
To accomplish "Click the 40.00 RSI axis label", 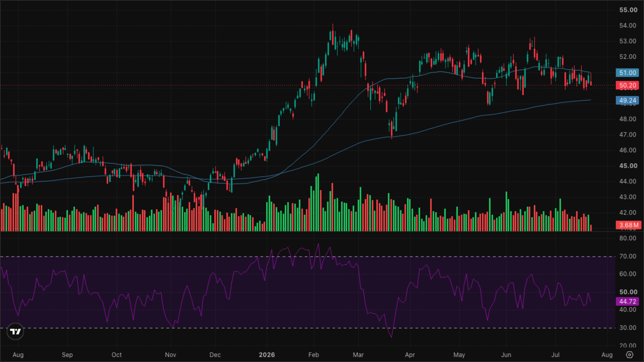I will [628, 310].
